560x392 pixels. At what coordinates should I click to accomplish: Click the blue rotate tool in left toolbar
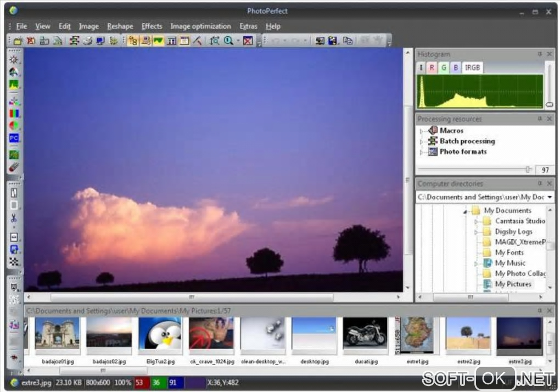point(14,249)
